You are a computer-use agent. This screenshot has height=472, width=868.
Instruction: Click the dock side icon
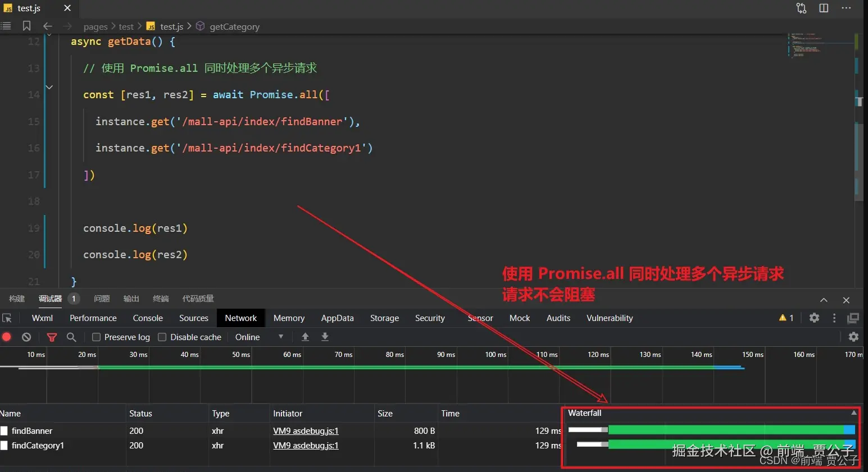853,318
